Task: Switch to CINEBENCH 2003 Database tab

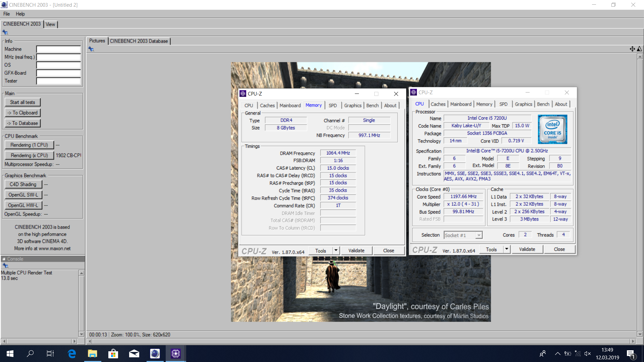Action: [x=139, y=41]
